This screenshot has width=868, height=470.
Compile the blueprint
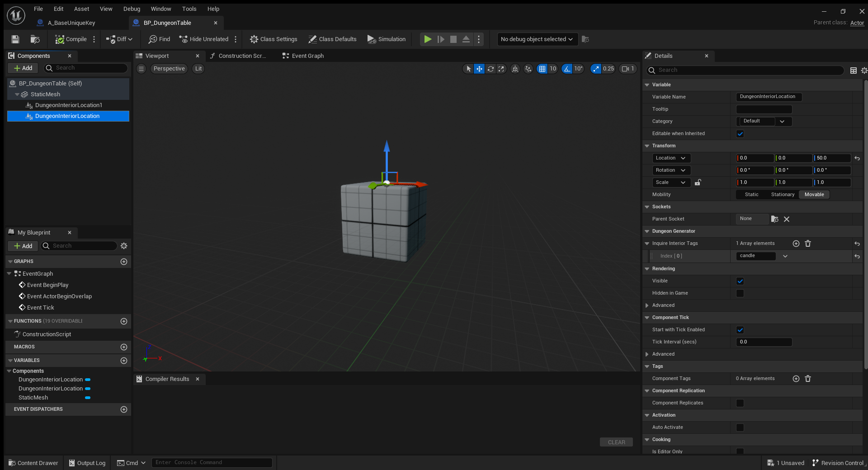[71, 39]
